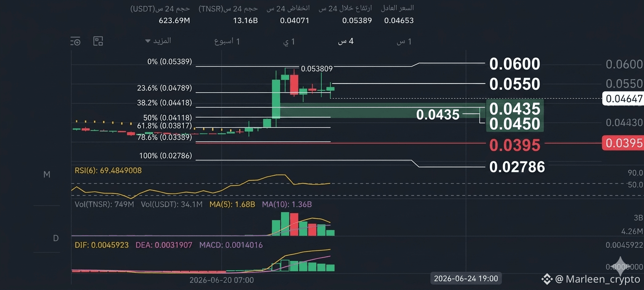This screenshot has width=644, height=290.
Task: Click the USDT 24h volume 623.69M
Action: click(x=174, y=20)
